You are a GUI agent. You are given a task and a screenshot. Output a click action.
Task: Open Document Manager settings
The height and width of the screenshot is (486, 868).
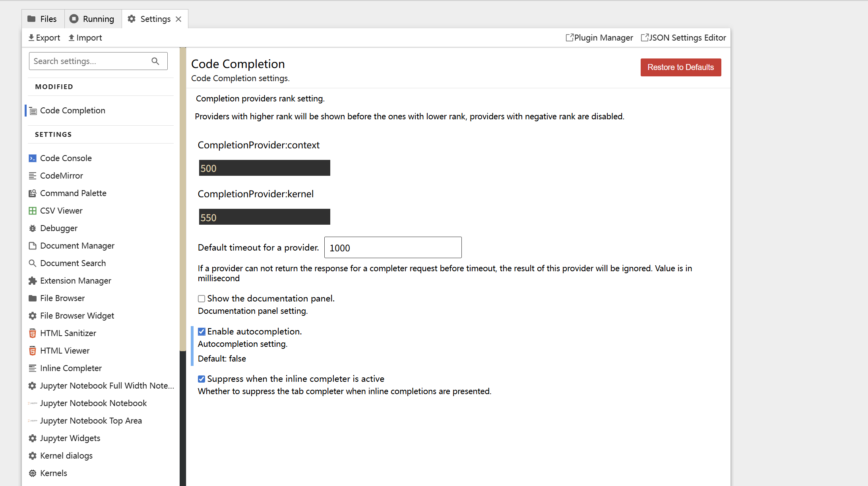[77, 246]
